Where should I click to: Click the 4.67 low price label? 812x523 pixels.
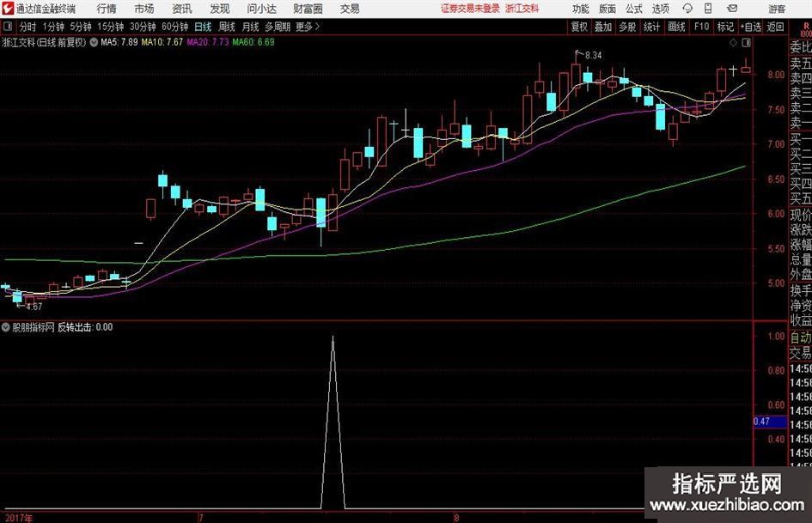pos(34,307)
